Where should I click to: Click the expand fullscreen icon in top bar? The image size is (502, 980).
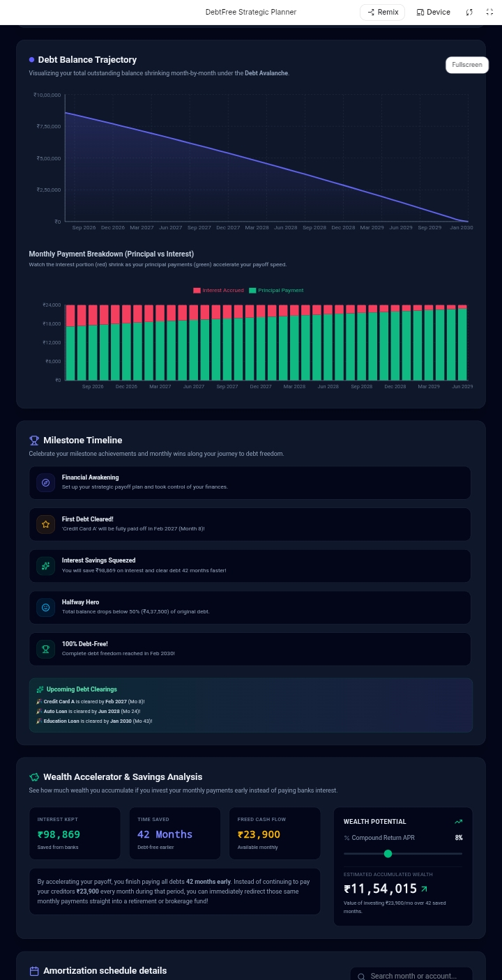489,12
